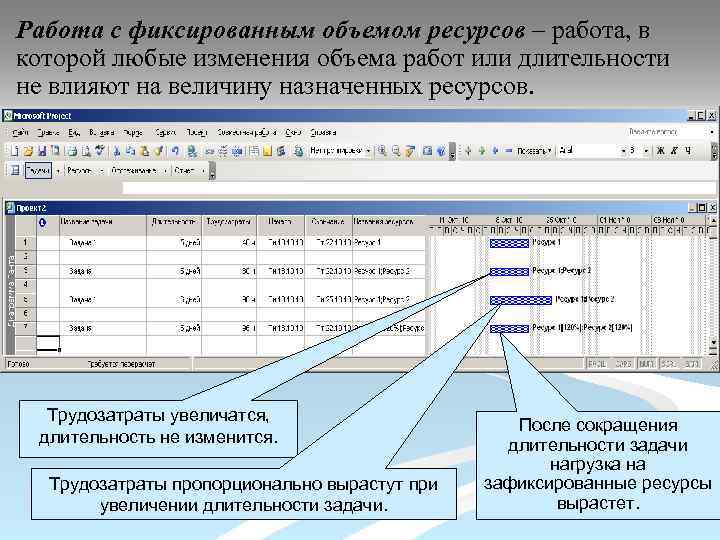Image resolution: width=720 pixels, height=540 pixels.
Task: Open the Справка menu
Action: (323, 132)
